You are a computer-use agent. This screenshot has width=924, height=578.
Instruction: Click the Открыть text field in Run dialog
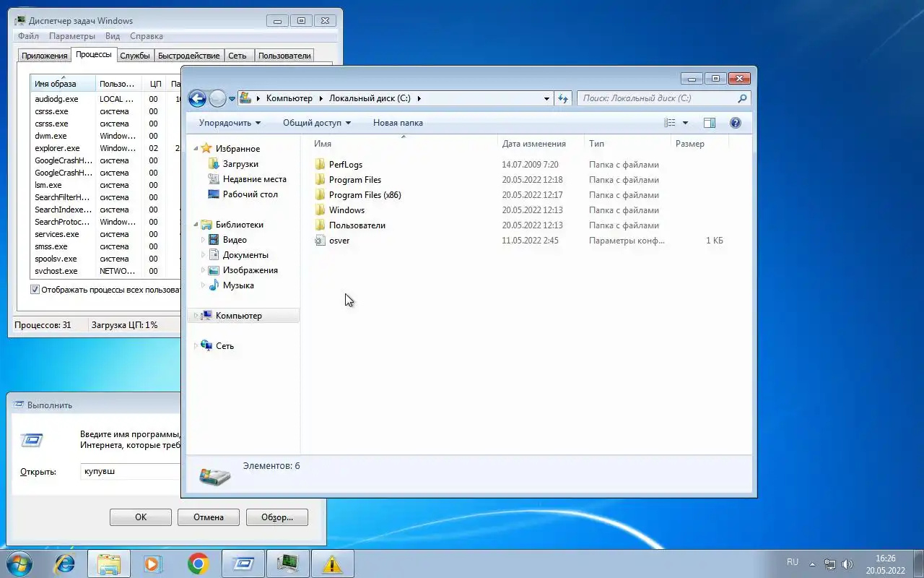[x=131, y=472]
